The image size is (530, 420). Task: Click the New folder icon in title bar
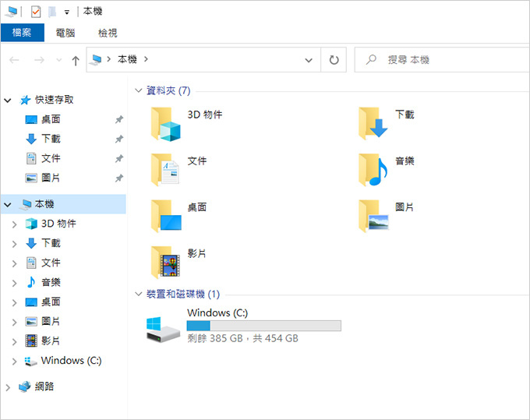52,12
